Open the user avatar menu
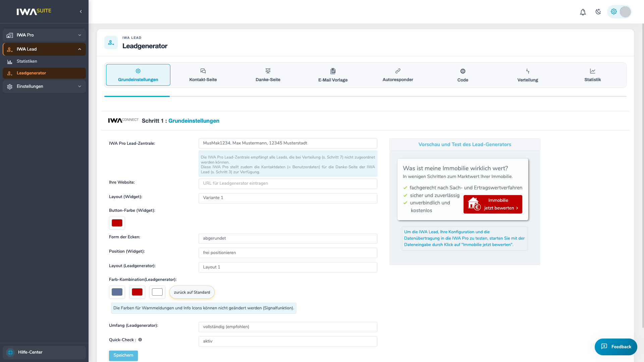644x362 pixels. (x=625, y=12)
